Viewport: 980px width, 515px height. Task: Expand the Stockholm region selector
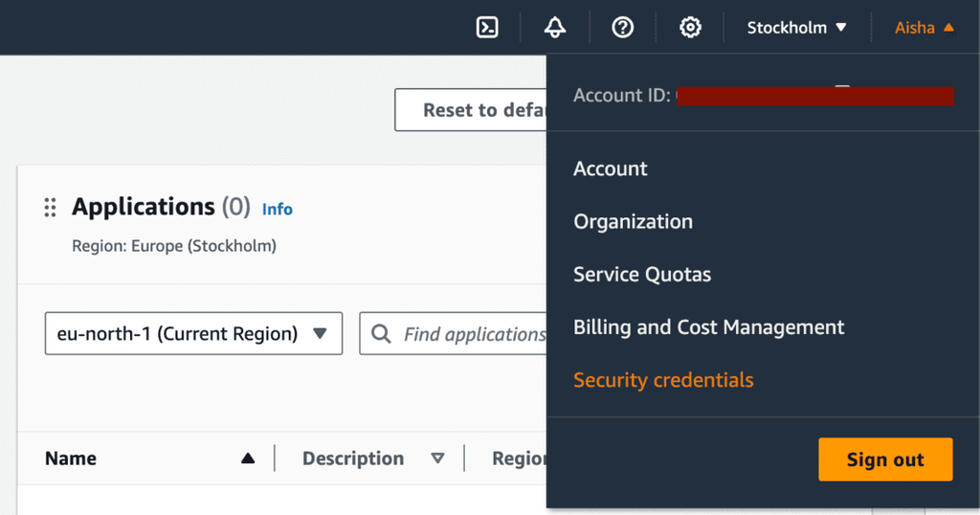[797, 28]
